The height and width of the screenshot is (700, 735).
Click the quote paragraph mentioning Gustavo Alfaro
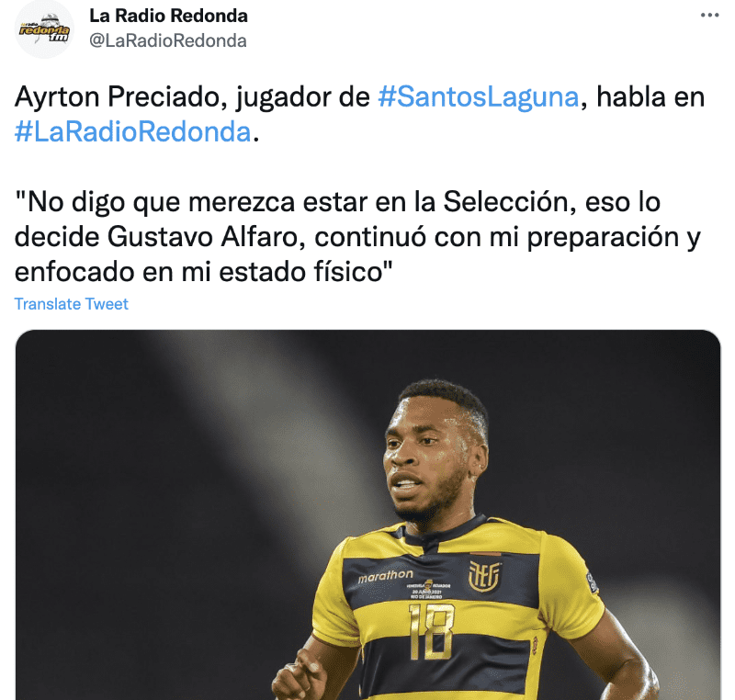[357, 237]
